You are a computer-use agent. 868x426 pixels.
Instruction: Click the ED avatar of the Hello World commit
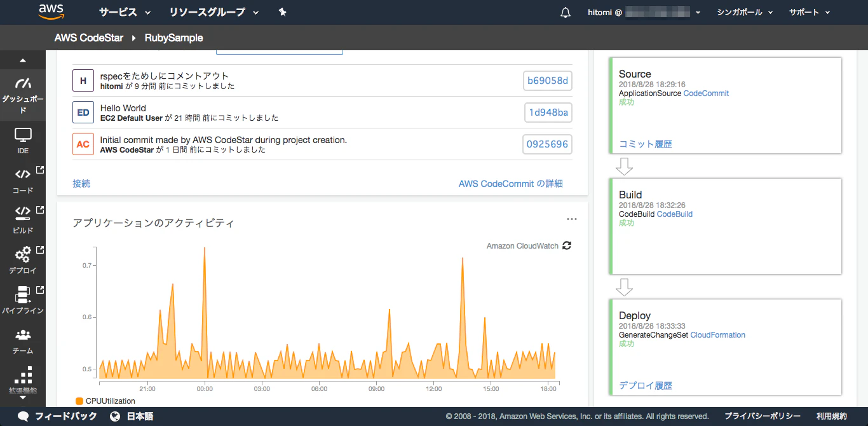(x=83, y=113)
